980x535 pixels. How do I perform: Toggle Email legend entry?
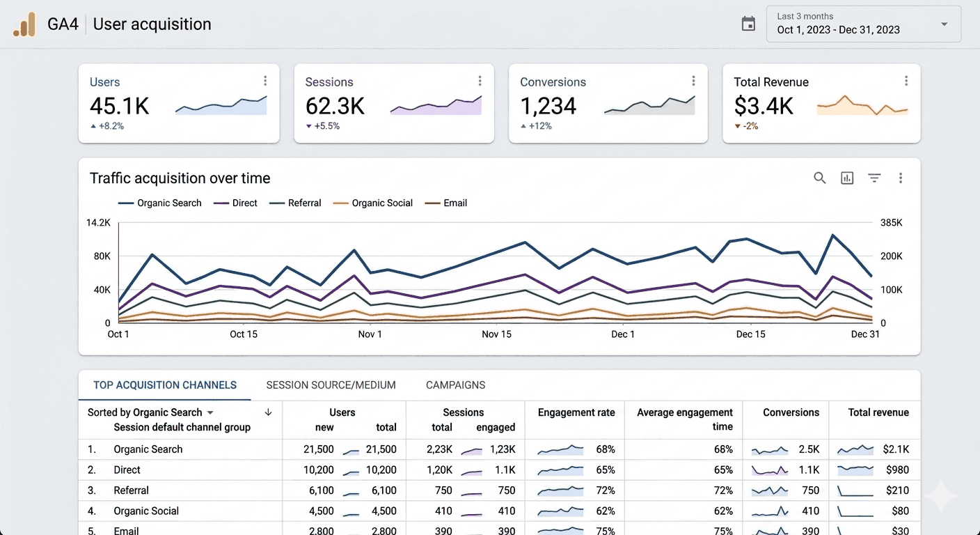click(x=446, y=203)
